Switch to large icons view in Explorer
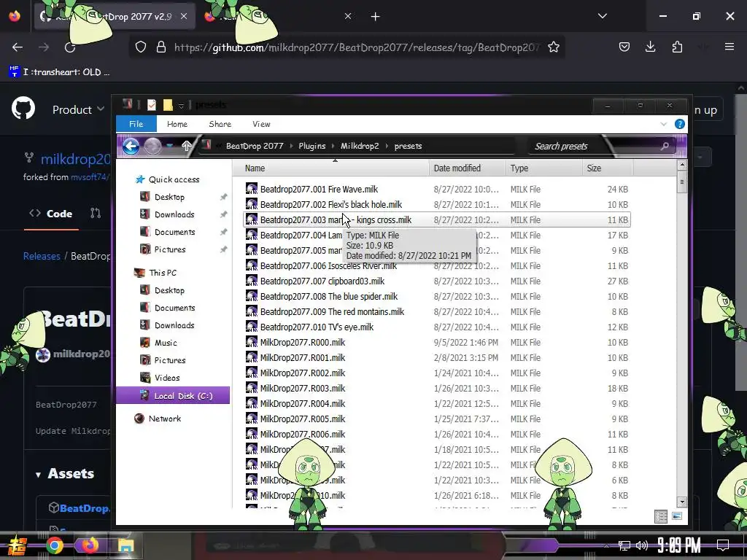Screen dimensions: 747x560 coord(677,516)
